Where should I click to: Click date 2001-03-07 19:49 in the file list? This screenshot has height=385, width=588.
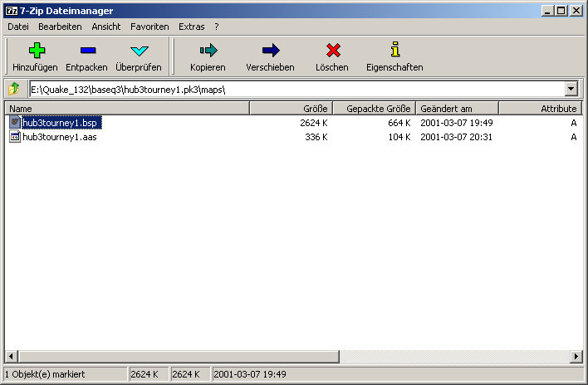(x=457, y=123)
